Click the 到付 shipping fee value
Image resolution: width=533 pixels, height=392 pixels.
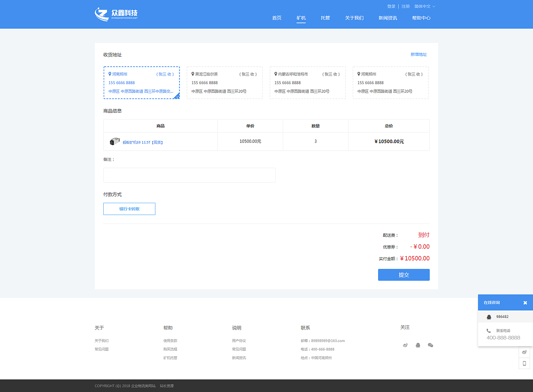point(424,235)
